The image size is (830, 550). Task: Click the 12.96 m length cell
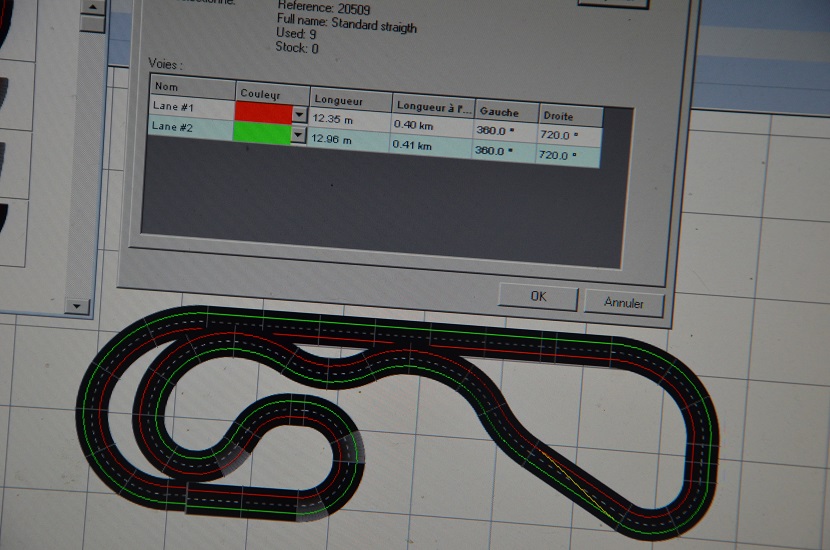click(348, 140)
